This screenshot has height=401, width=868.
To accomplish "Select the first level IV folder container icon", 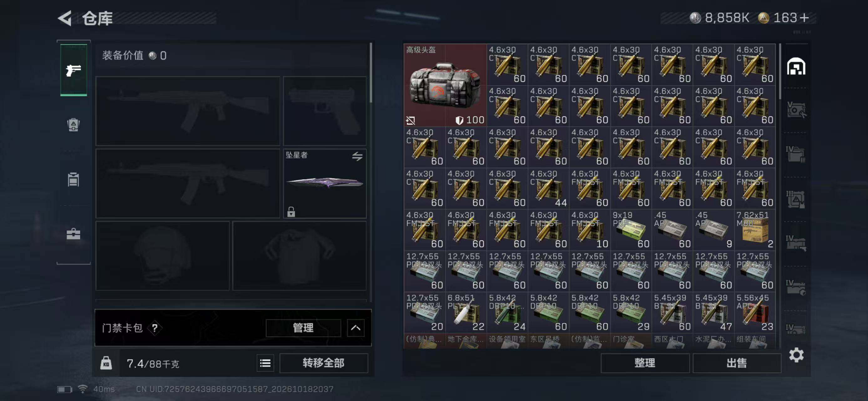I will coord(796,154).
